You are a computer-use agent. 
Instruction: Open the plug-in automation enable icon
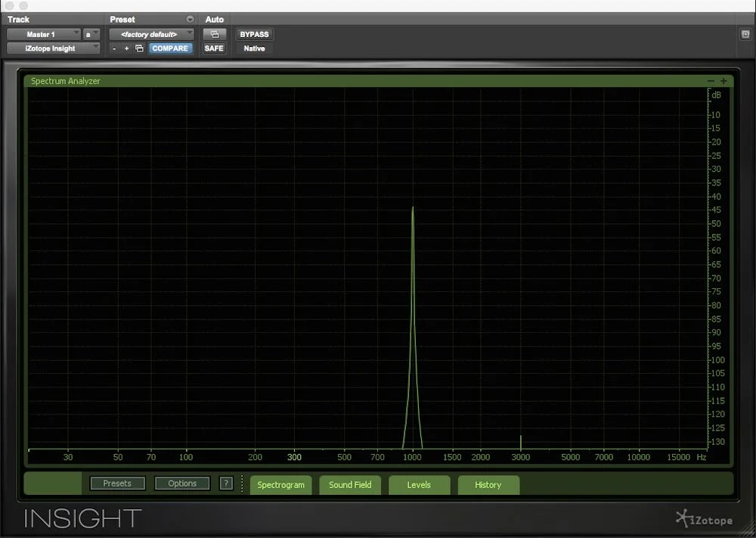pos(215,34)
